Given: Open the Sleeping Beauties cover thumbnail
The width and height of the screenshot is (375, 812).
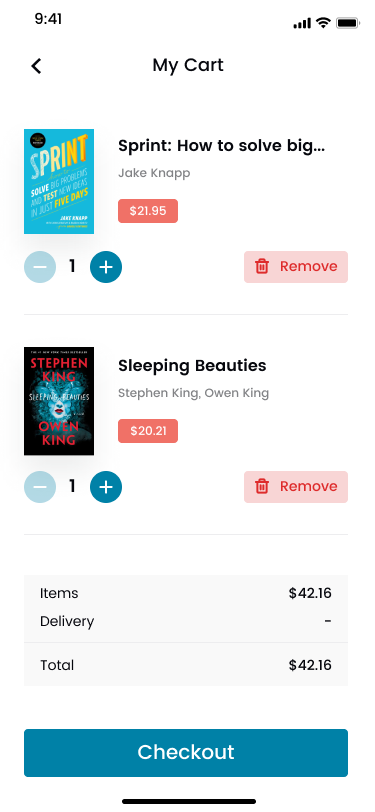Looking at the screenshot, I should 59,401.
